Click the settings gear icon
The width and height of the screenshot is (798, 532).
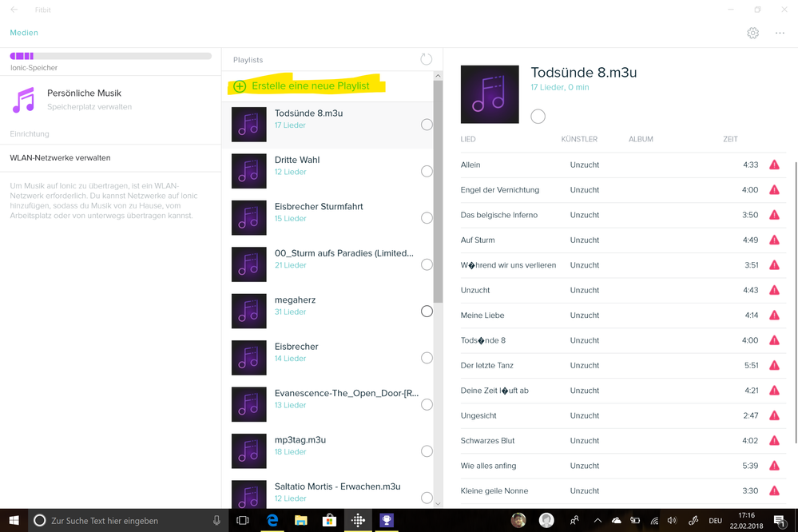click(752, 33)
